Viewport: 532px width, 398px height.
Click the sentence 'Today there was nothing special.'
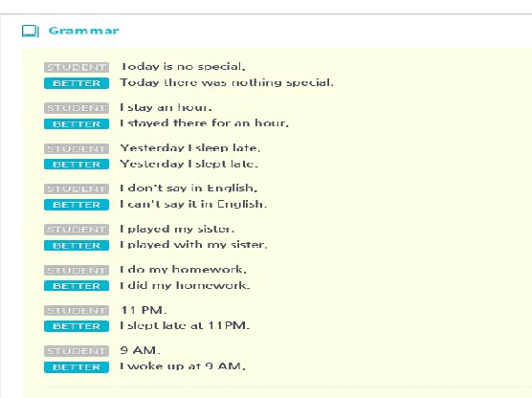coord(227,83)
